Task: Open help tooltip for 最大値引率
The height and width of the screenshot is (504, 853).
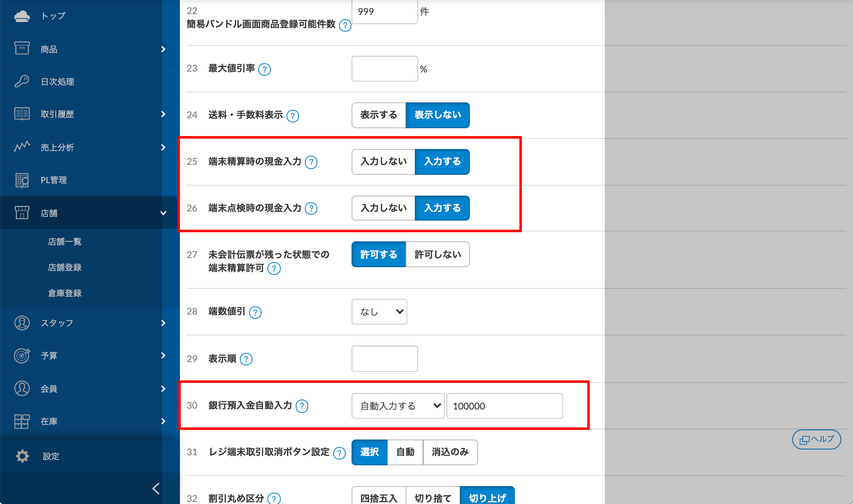Action: coord(264,69)
